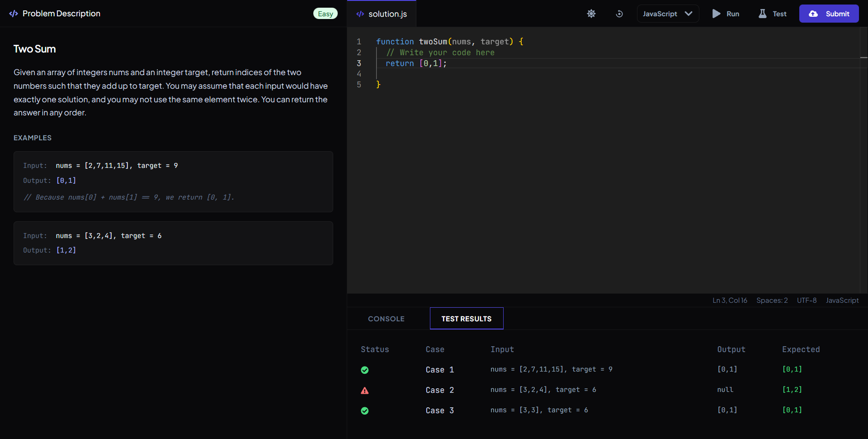Click the Test flask icon
This screenshot has width=868, height=439.
(x=762, y=14)
